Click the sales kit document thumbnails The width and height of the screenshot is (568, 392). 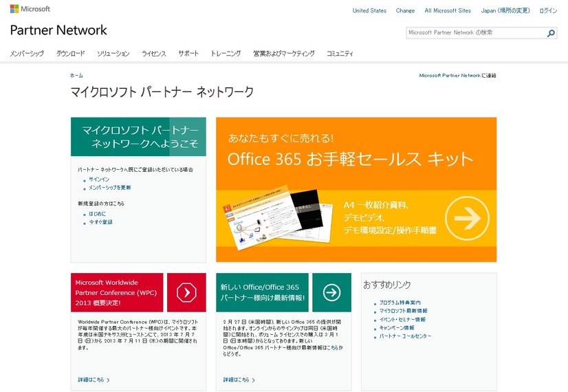point(278,217)
